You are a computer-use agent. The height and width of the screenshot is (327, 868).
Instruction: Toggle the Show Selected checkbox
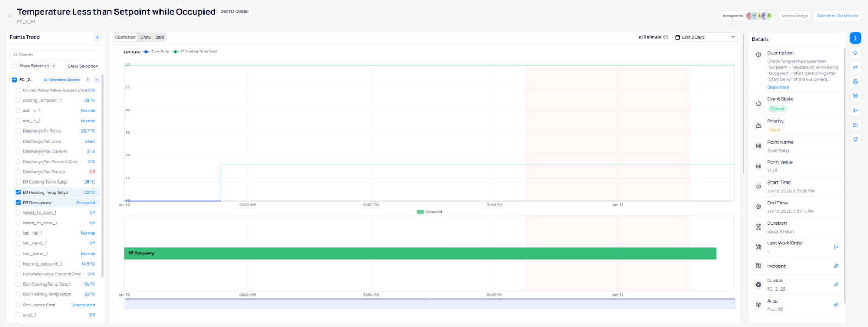(x=14, y=66)
